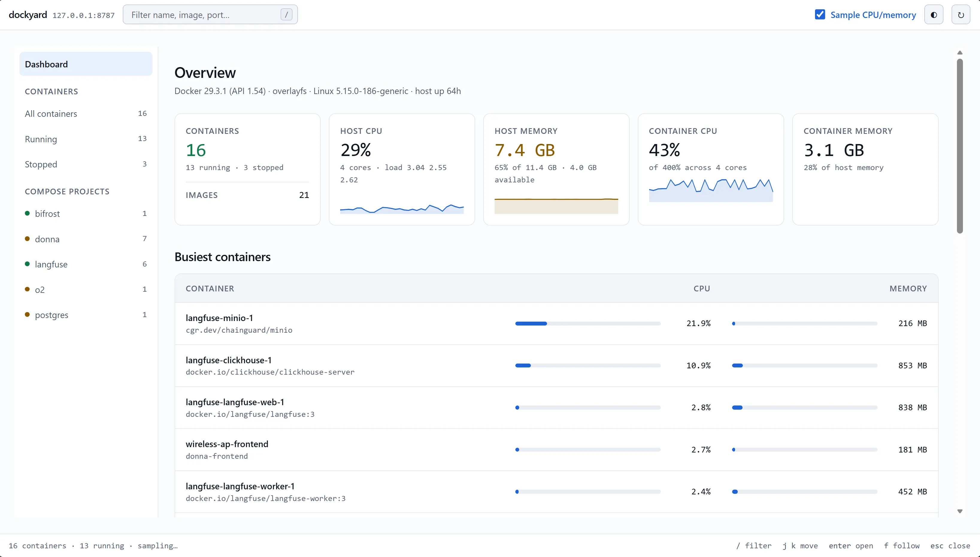Open the wireless-ap-frontend container row
980x557 pixels.
[x=556, y=450]
